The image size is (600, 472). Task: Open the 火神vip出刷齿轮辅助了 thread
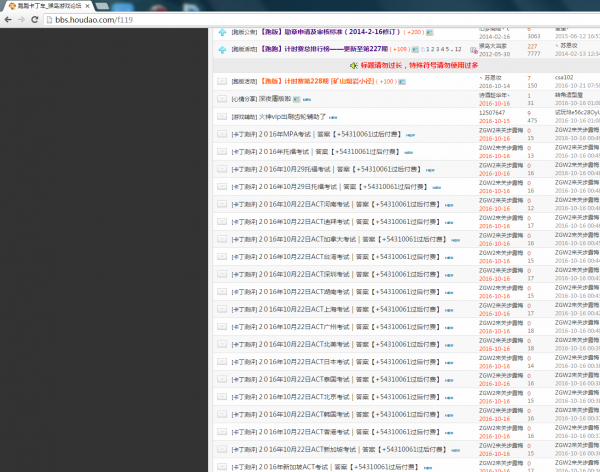coord(292,116)
